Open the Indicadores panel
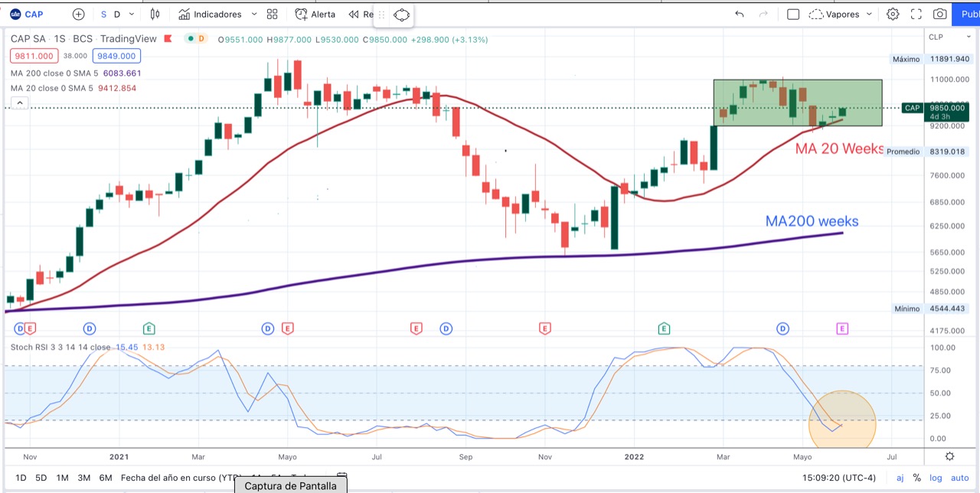 click(x=210, y=14)
